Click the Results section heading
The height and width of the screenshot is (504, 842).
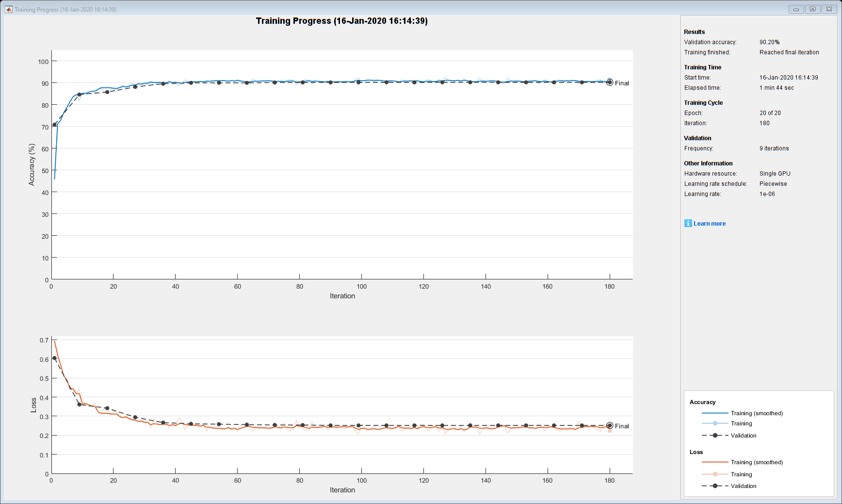pos(694,32)
